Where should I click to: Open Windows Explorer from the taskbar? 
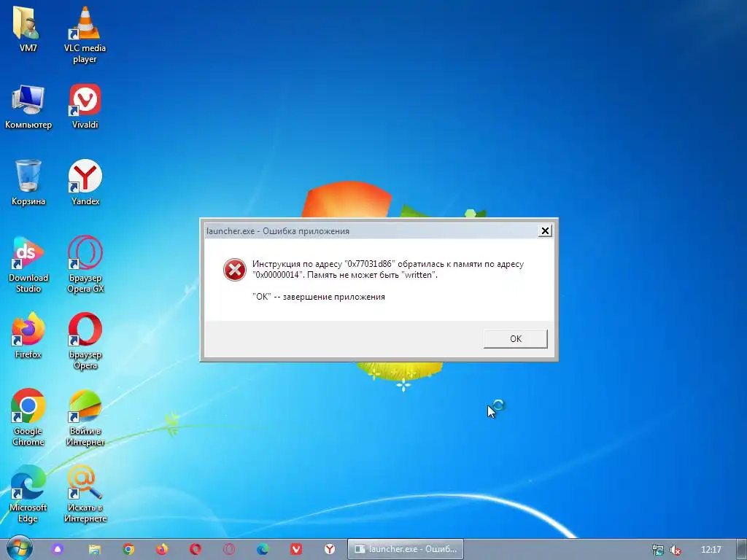tap(94, 549)
